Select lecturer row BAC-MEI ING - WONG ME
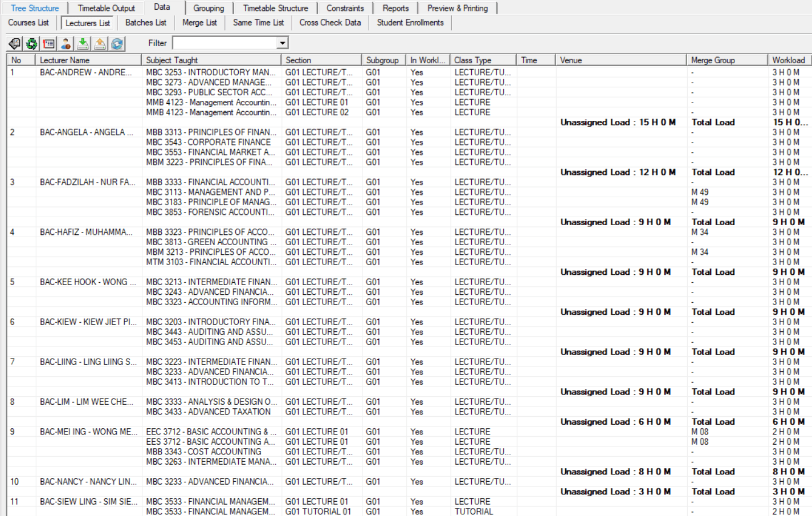This screenshot has width=812, height=516. pos(88,432)
